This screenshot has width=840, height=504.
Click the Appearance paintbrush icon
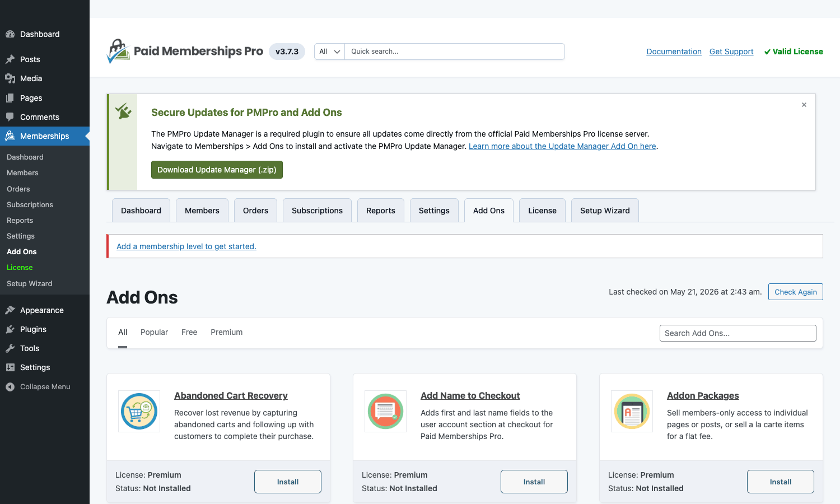coord(10,310)
